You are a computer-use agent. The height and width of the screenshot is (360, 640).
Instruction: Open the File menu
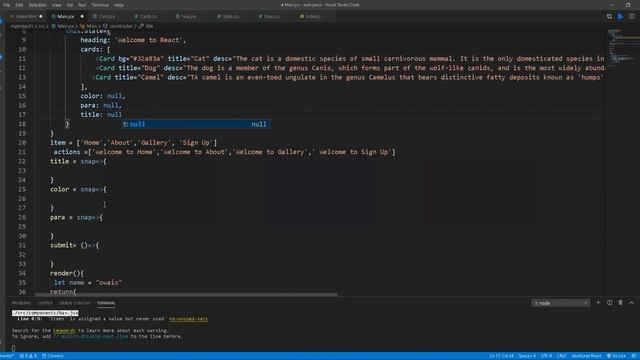7,5
